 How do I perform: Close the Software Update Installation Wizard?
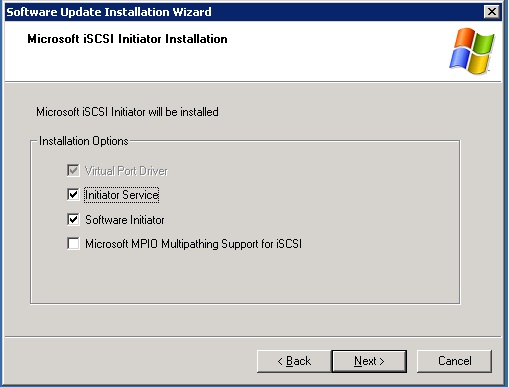tap(492, 12)
